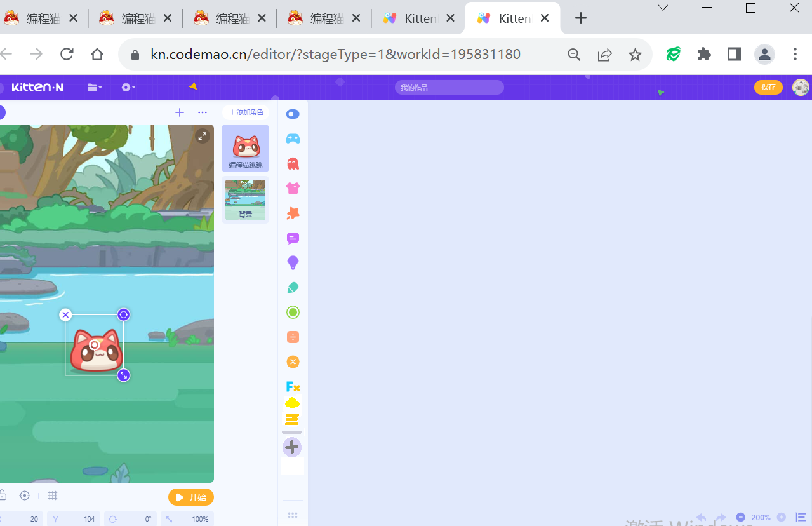
Task: Switch to the first 编程猫 browser tab
Action: coord(41,18)
